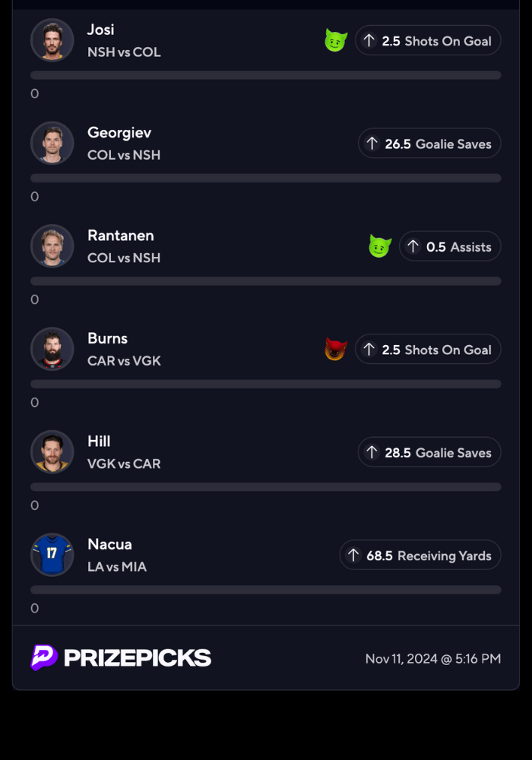532x760 pixels.
Task: Click the CAR vs VGK matchup text
Action: (x=124, y=360)
